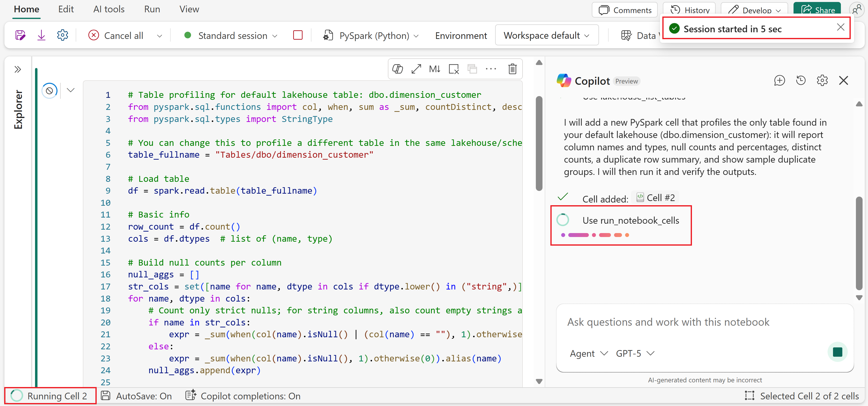Screen dimensions: 868x406
Task: Toggle Copilot completions in status bar
Action: (x=243, y=396)
